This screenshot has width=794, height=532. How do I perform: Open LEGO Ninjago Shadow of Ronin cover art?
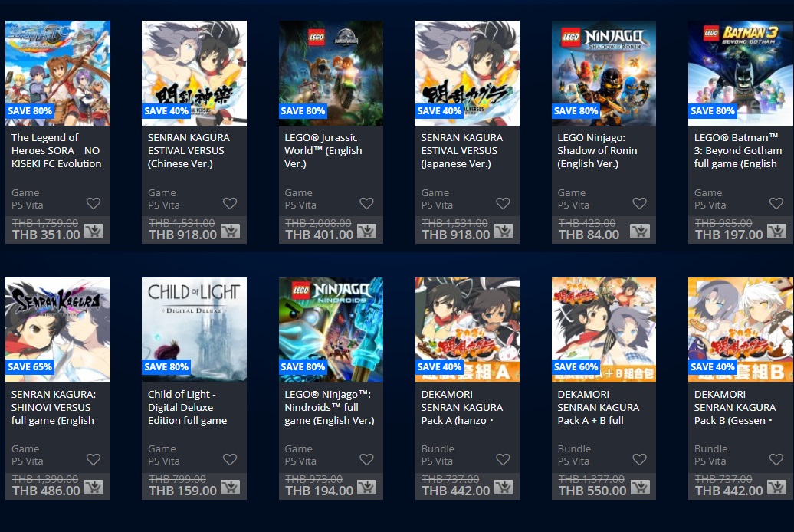point(604,73)
